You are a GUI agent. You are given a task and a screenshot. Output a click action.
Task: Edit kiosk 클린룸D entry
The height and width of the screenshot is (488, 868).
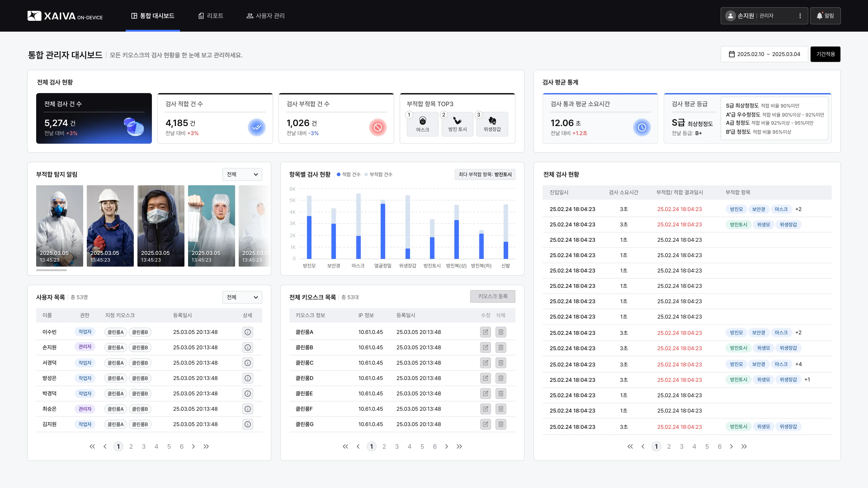coord(485,378)
